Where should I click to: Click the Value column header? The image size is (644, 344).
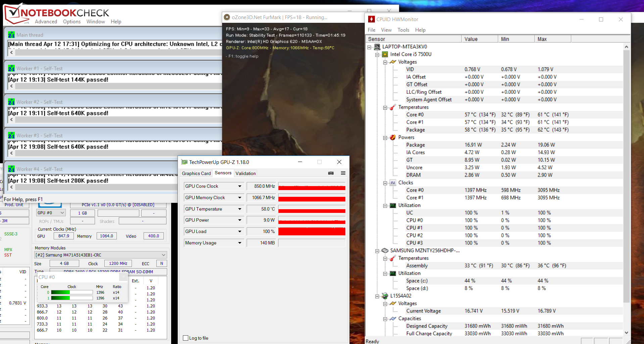480,39
